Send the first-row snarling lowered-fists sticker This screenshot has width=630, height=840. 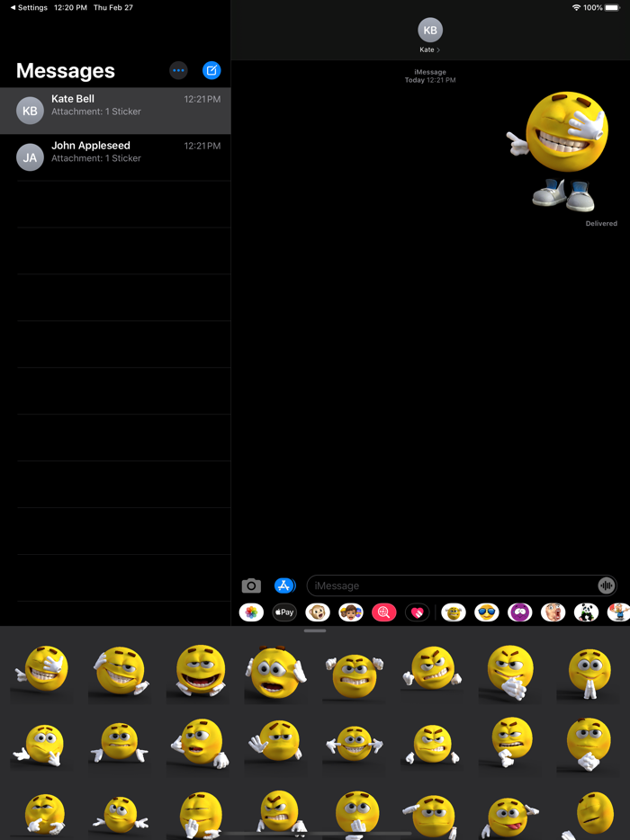click(x=432, y=670)
